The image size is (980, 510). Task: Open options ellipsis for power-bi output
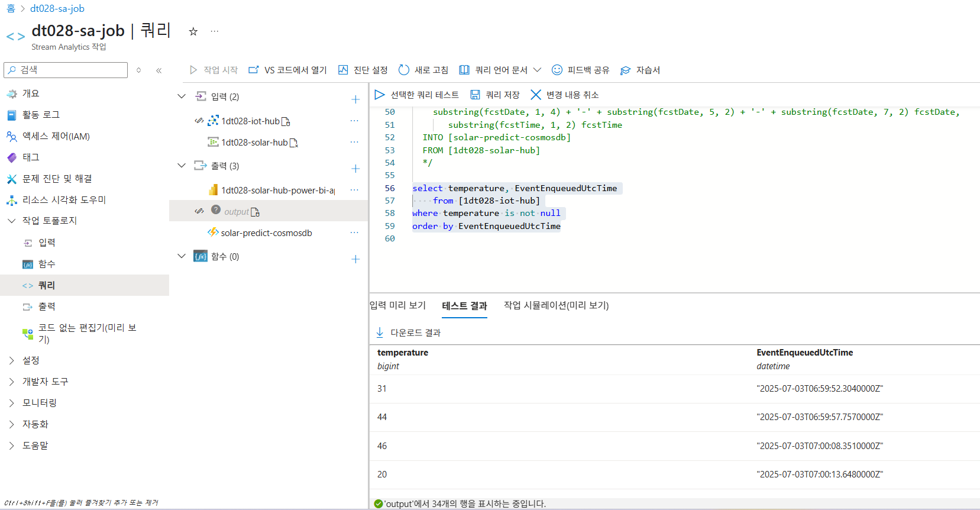[x=354, y=190]
